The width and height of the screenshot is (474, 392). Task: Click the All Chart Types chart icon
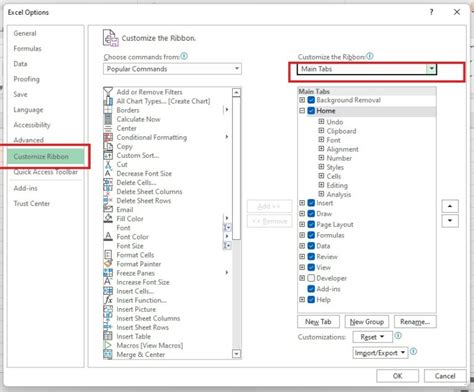(x=108, y=101)
